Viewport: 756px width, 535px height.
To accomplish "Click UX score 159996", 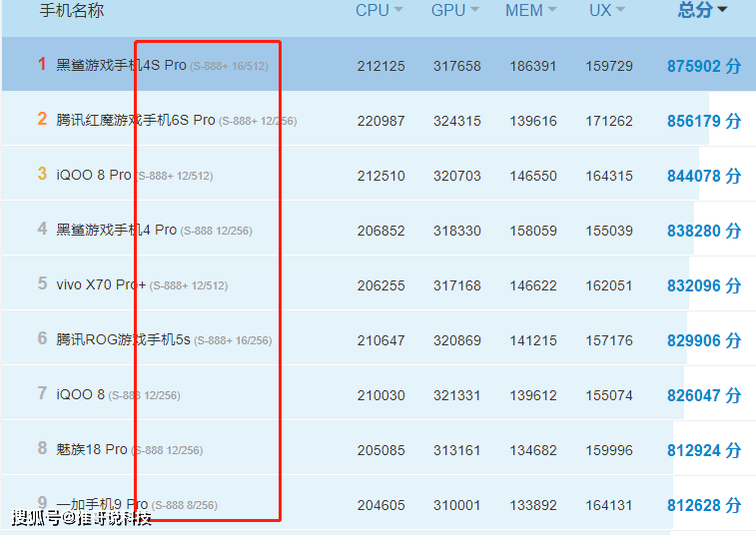I will (x=609, y=450).
